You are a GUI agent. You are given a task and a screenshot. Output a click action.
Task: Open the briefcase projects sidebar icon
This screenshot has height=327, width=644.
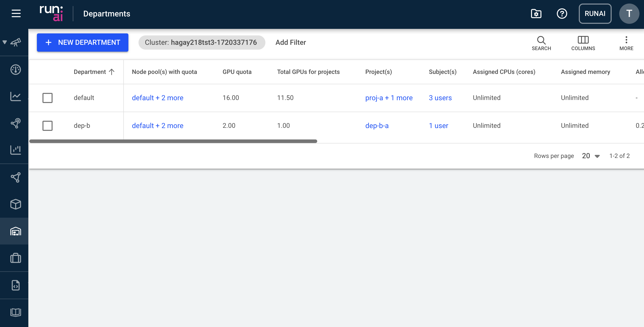16,258
